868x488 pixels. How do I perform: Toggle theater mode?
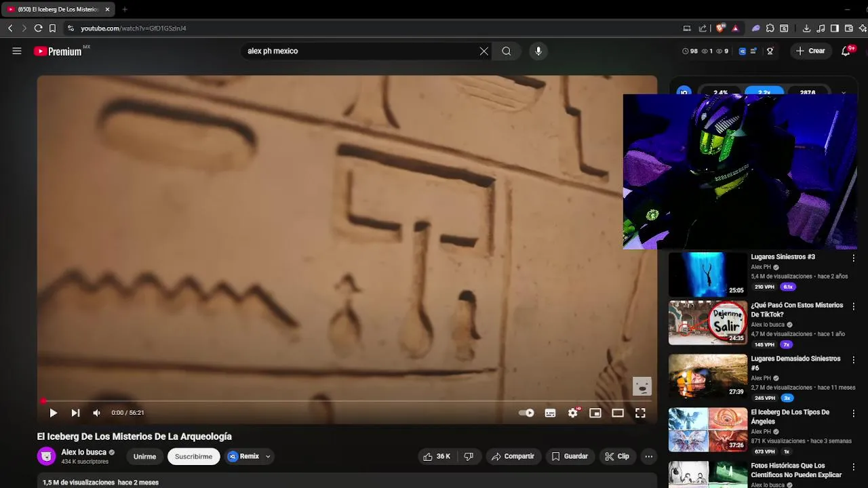618,413
